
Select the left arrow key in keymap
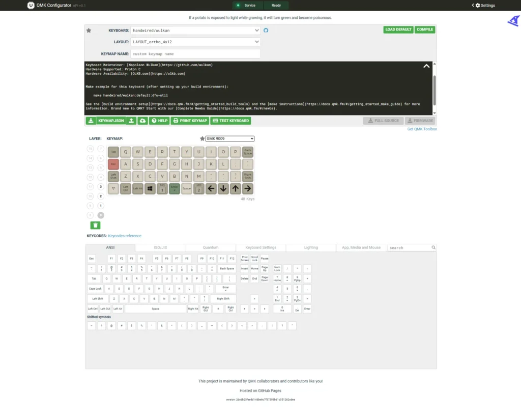(211, 188)
